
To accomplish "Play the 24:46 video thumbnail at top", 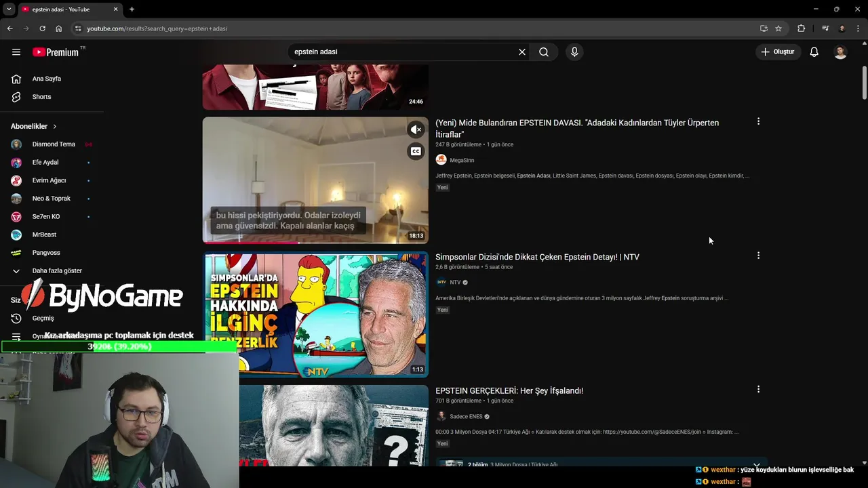I will point(315,87).
